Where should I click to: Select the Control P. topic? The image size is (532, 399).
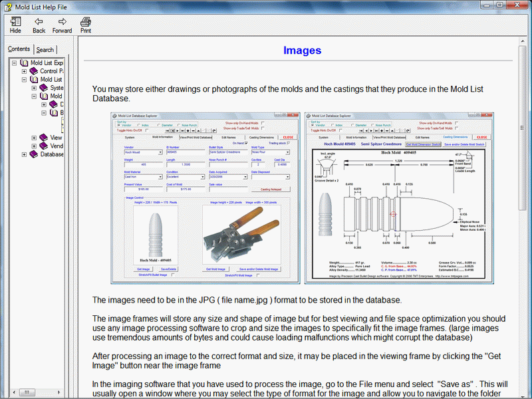click(x=52, y=71)
